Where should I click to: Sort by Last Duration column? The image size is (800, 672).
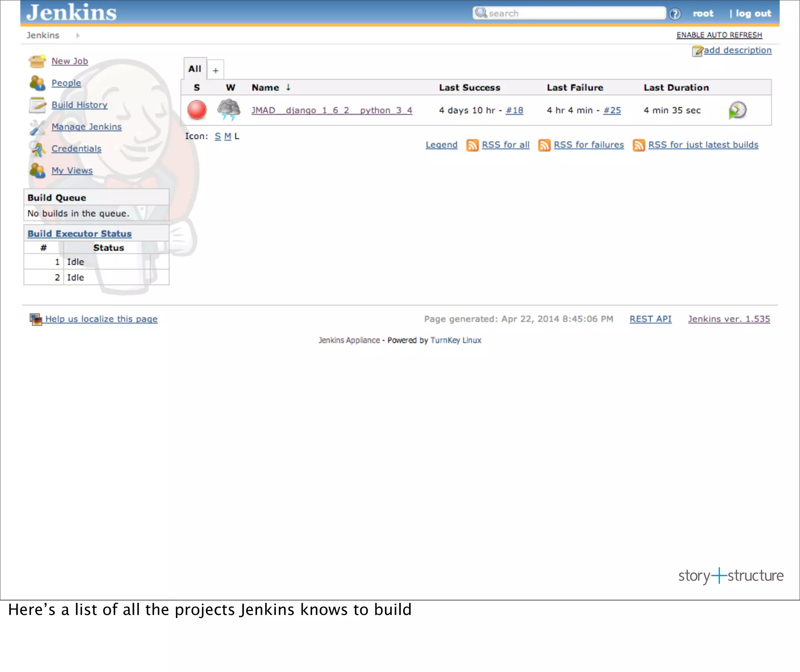676,88
